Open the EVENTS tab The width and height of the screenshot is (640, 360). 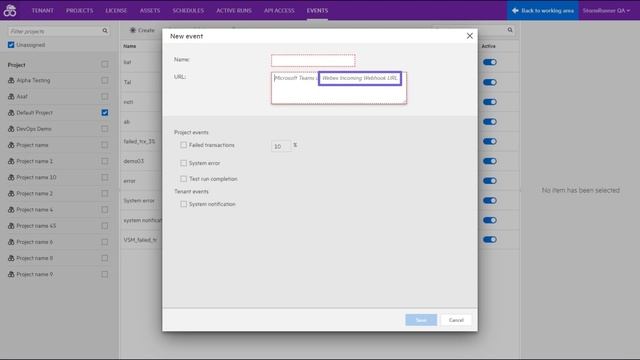pyautogui.click(x=317, y=11)
